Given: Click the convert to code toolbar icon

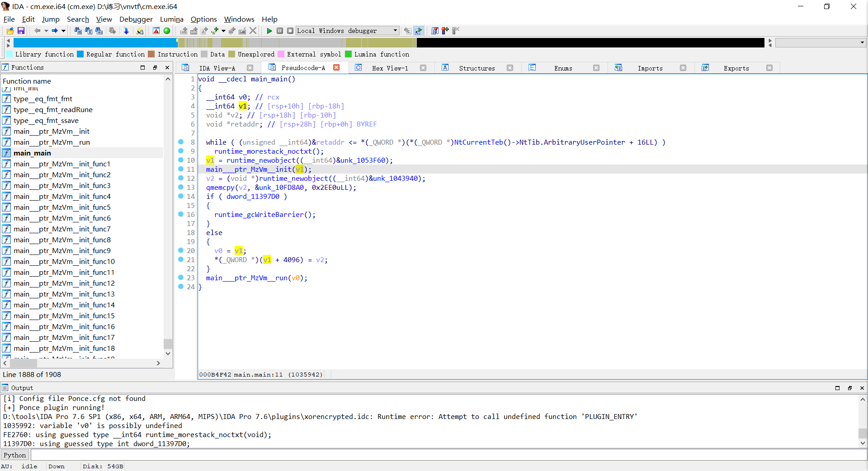Looking at the screenshot, I should pos(184,31).
